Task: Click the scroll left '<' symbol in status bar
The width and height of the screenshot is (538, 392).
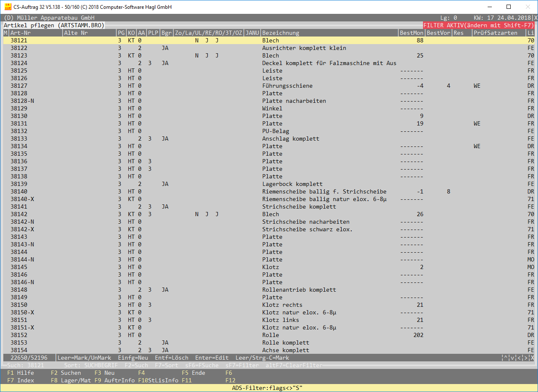Action: [519, 358]
